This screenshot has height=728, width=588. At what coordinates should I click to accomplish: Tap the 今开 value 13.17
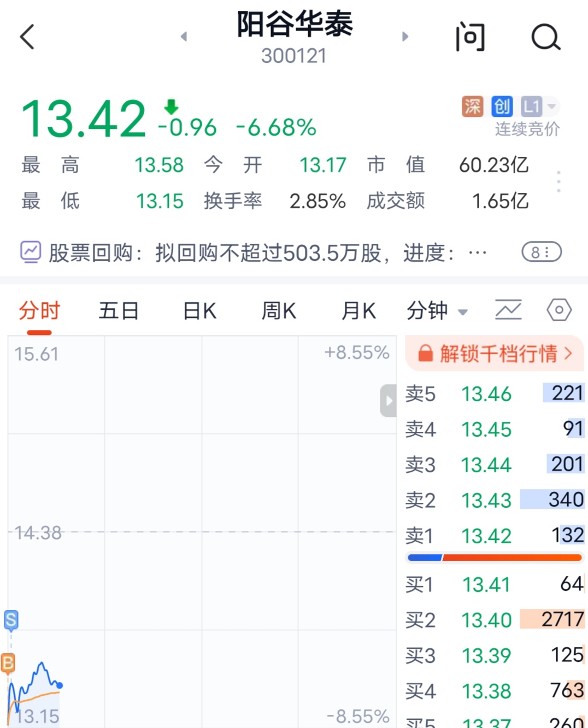point(322,165)
